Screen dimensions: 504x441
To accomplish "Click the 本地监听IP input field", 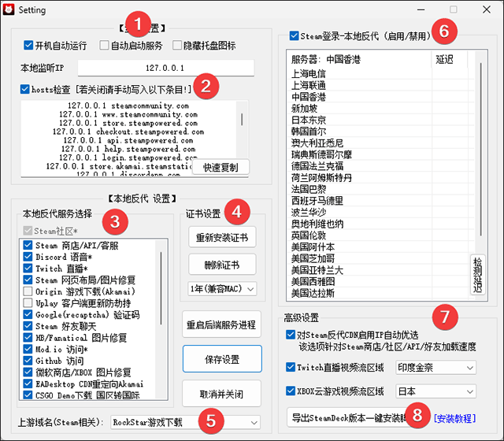I will (166, 68).
